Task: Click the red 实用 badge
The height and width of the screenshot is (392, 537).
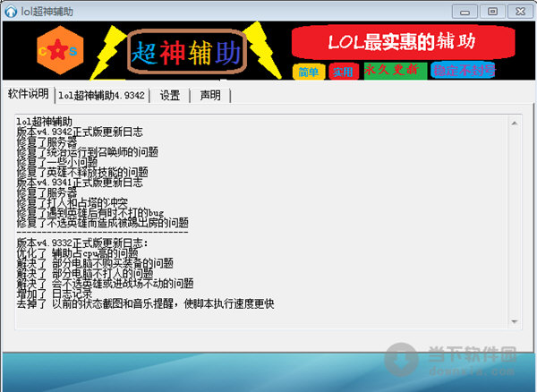Action: (343, 72)
